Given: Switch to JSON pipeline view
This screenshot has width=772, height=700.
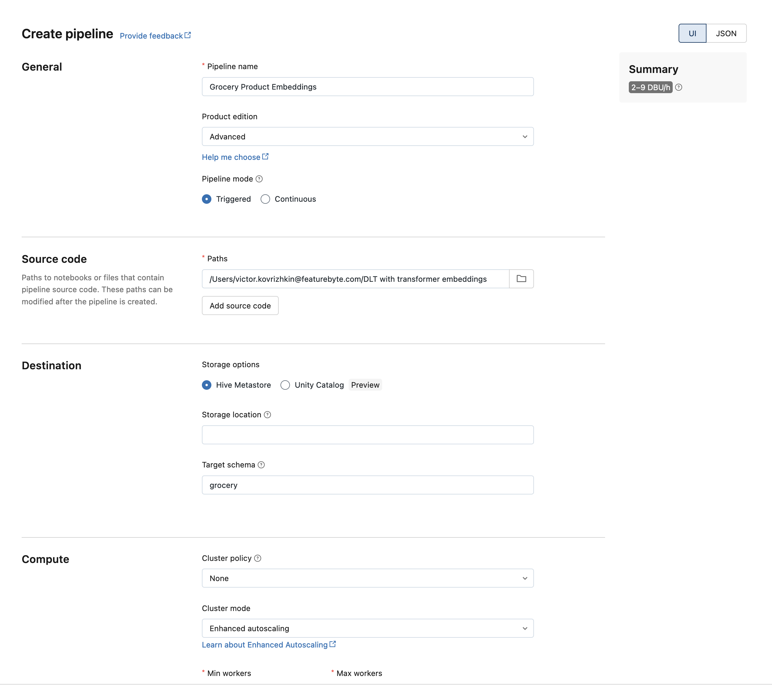Looking at the screenshot, I should point(725,32).
